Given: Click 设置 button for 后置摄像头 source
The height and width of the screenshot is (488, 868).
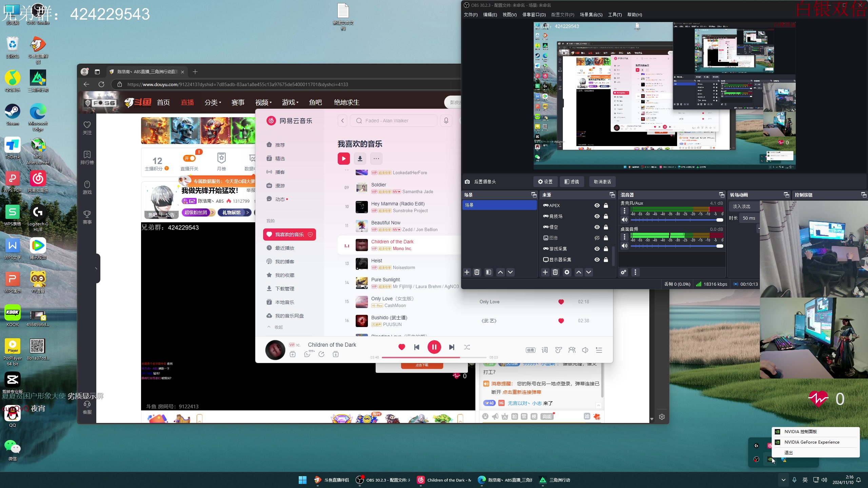Looking at the screenshot, I should [x=545, y=182].
